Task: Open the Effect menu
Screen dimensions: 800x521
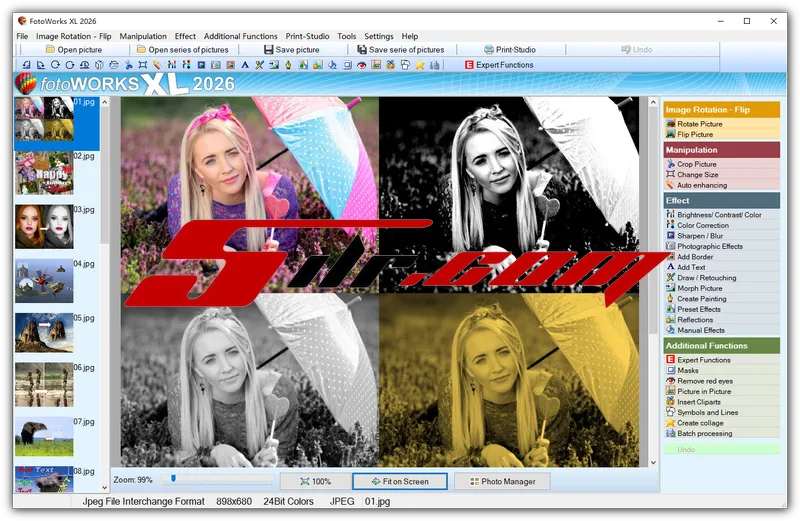Action: 185,36
